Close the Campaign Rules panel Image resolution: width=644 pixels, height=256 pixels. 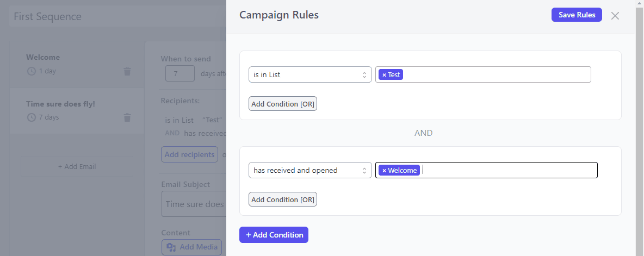[615, 16]
